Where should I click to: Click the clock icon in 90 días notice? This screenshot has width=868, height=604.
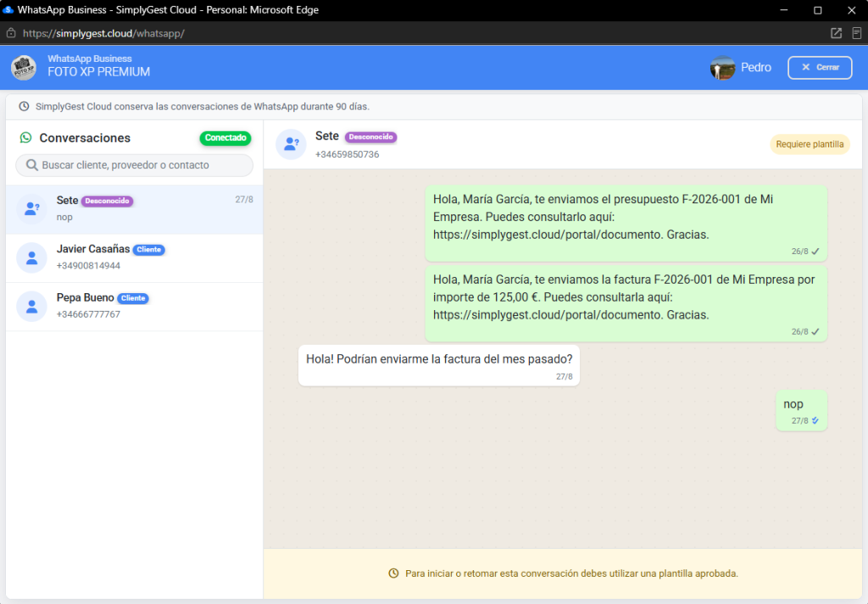coord(24,106)
